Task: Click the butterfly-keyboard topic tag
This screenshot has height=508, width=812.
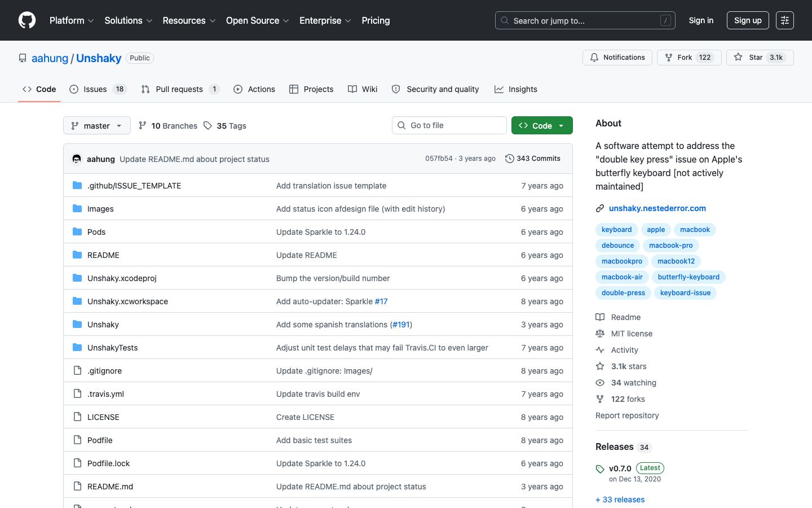Action: coord(689,277)
